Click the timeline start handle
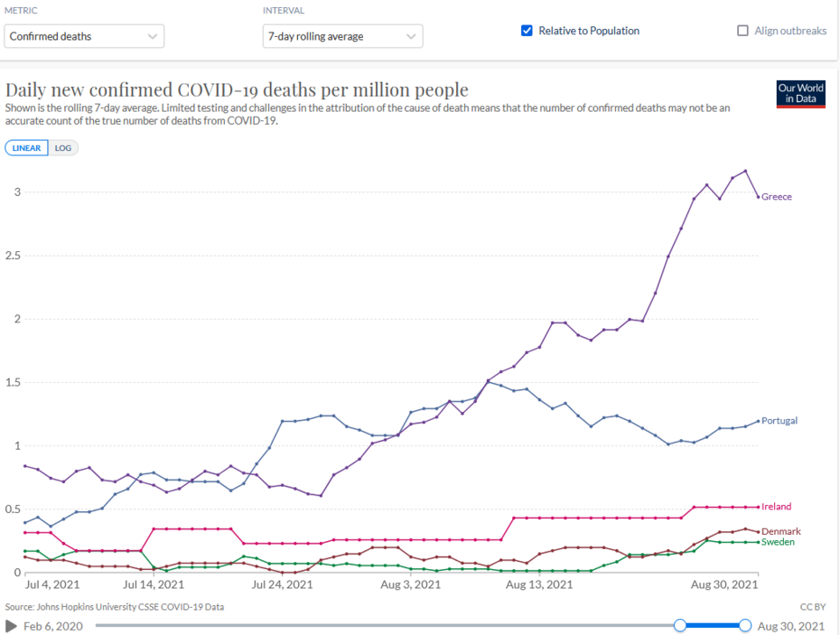840x635 pixels. 680,625
